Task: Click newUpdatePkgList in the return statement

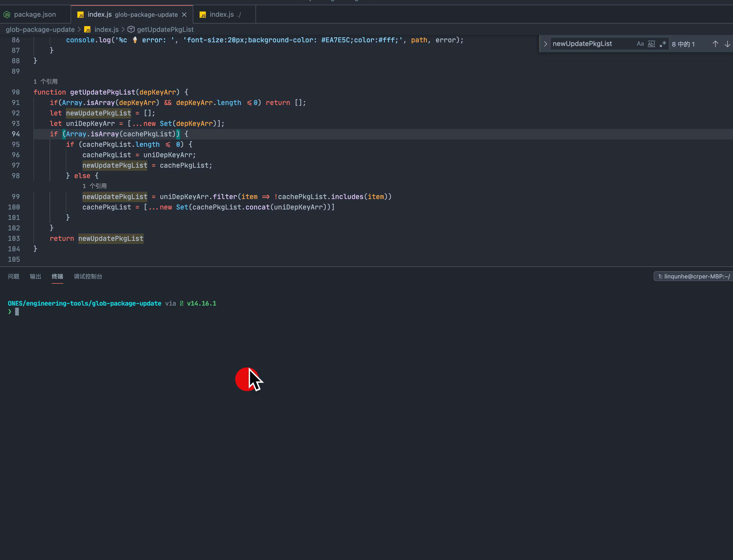Action: [x=111, y=238]
